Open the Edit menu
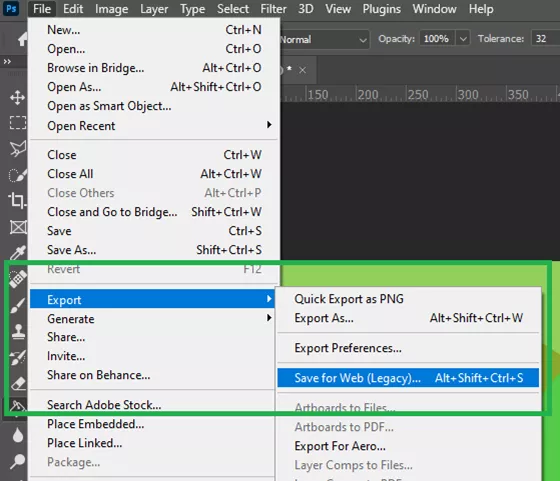560x481 pixels. pos(73,9)
